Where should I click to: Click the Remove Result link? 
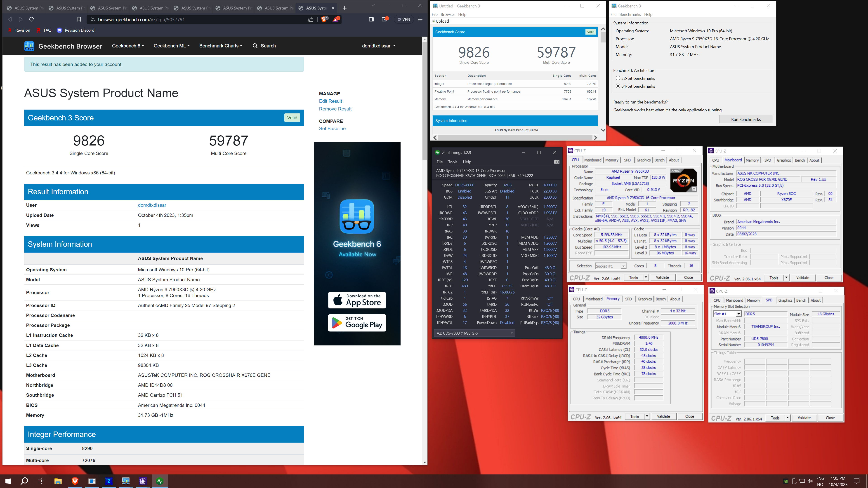tap(335, 109)
